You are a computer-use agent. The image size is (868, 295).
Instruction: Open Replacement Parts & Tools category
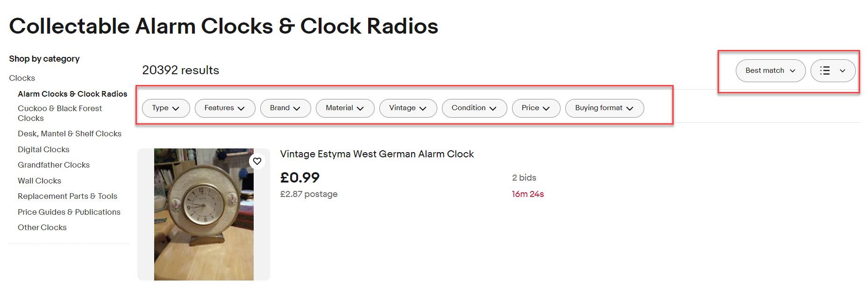click(67, 196)
